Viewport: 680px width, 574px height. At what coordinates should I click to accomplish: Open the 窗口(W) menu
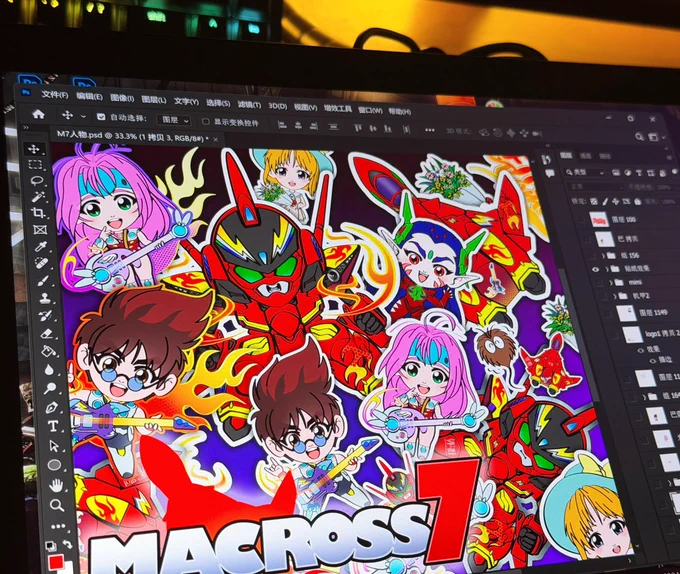(x=370, y=110)
